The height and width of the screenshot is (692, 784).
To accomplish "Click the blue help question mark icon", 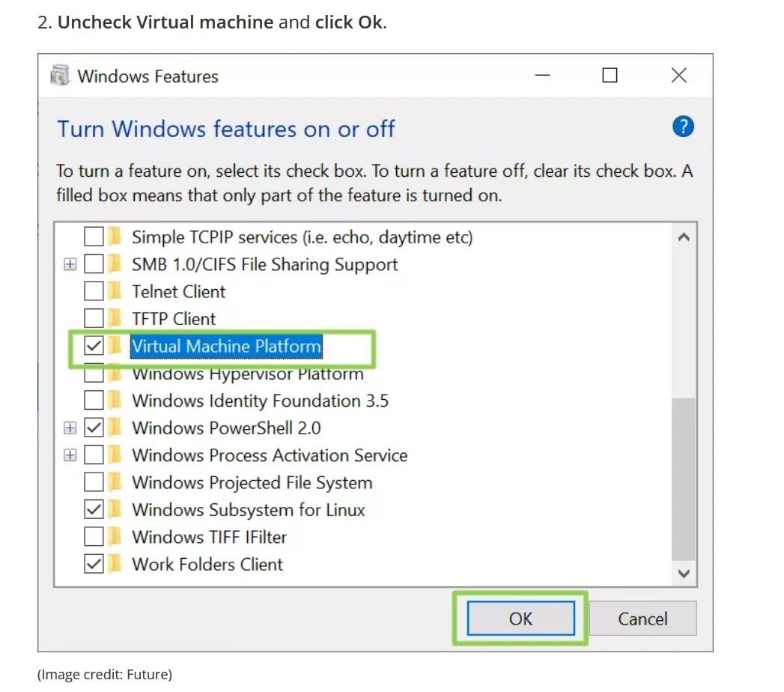I will (x=683, y=127).
